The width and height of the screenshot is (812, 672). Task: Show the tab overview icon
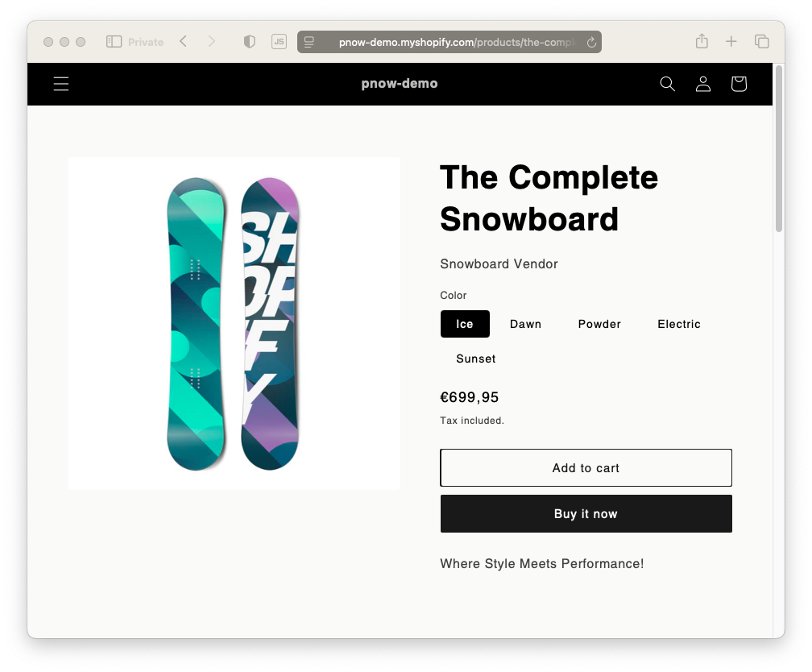click(x=762, y=41)
